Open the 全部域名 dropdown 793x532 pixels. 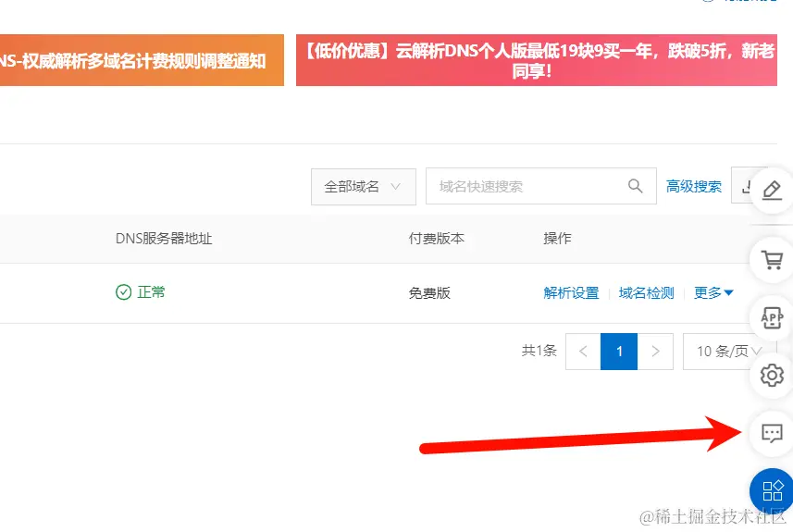coord(363,187)
